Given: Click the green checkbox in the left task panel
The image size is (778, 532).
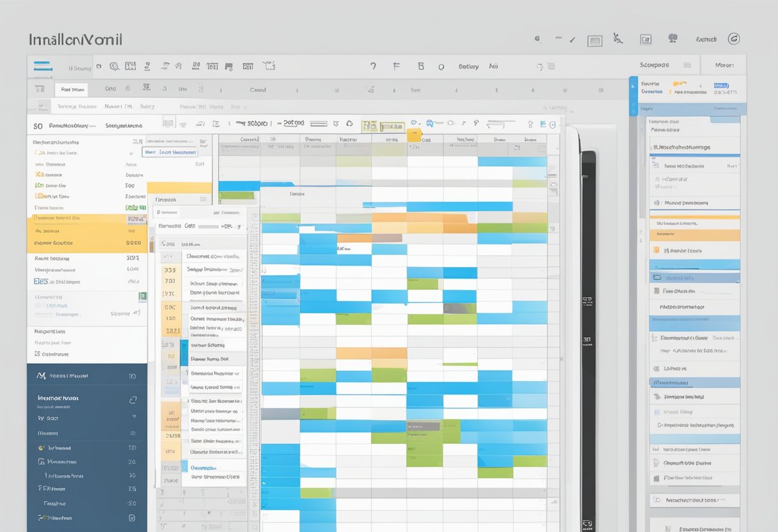Looking at the screenshot, I should [x=142, y=296].
